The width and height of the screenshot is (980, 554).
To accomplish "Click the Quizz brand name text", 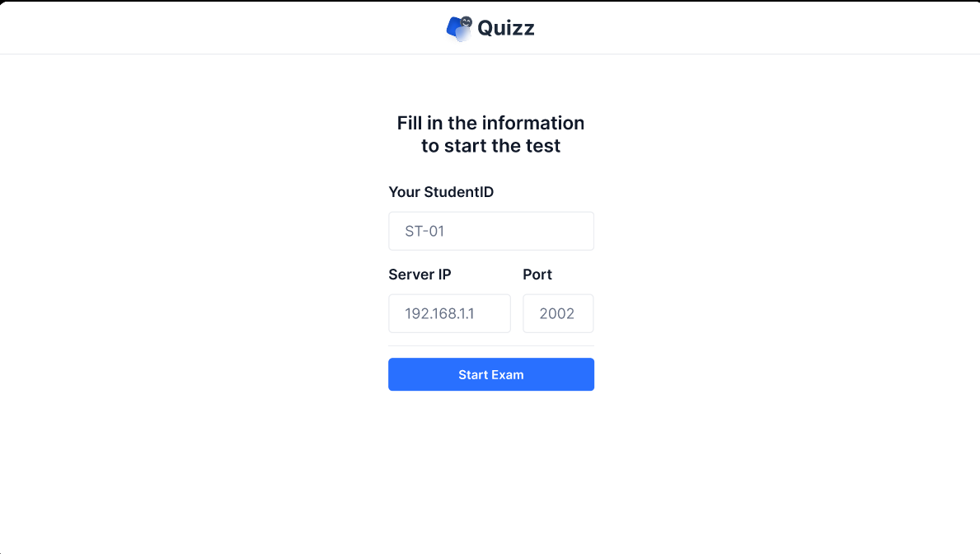I will click(506, 28).
